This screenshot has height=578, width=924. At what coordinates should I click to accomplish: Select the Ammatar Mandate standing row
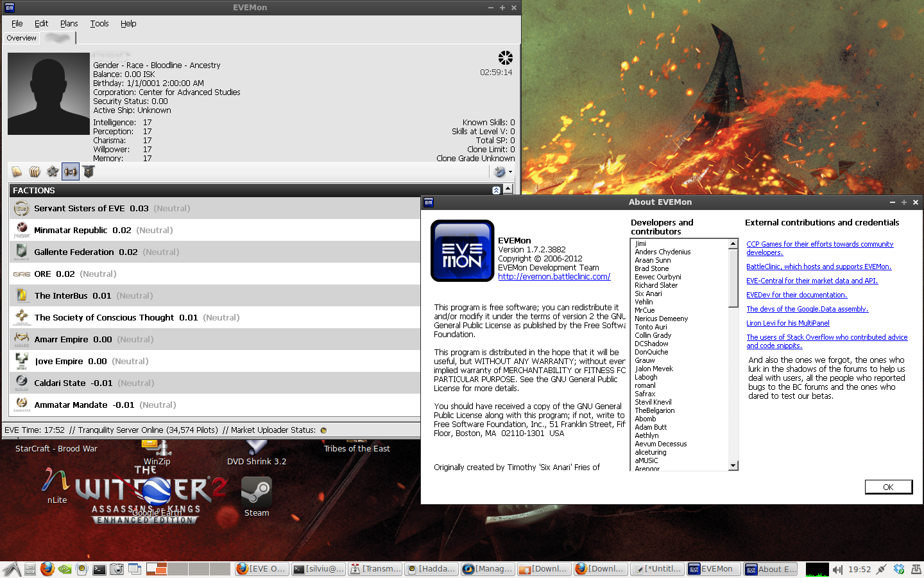click(215, 405)
